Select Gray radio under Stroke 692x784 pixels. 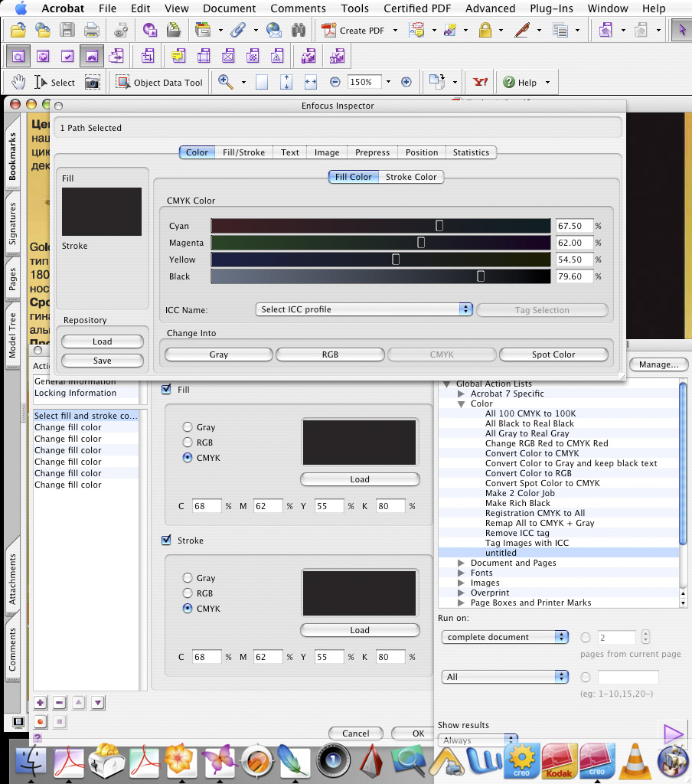coord(188,577)
